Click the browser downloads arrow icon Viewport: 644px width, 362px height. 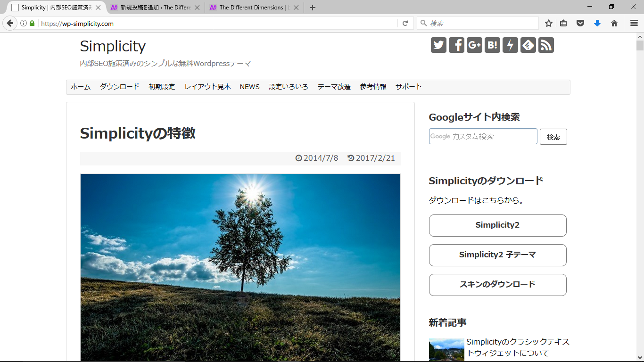coord(597,23)
